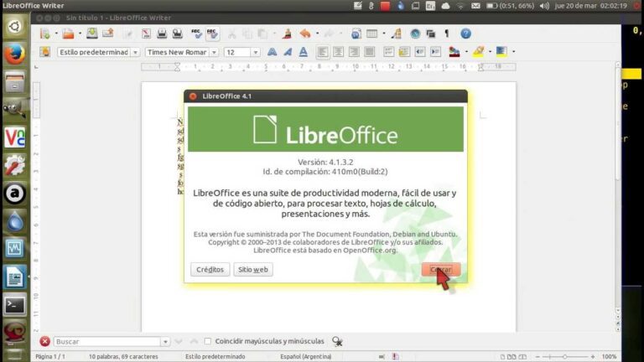Insert a table with the table icon
Viewport: 644px width, 362px height.
[x=372, y=34]
